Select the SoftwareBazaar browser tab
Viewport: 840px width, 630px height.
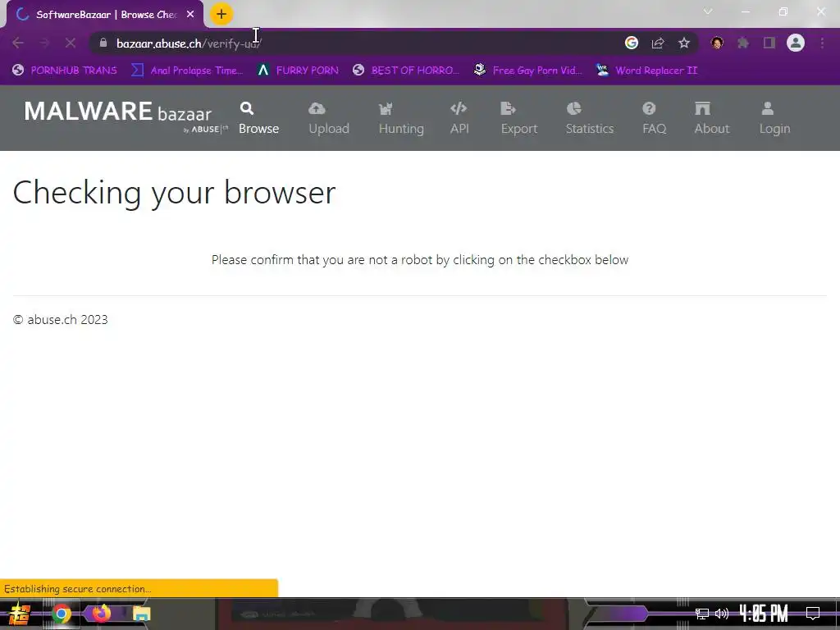[105, 15]
